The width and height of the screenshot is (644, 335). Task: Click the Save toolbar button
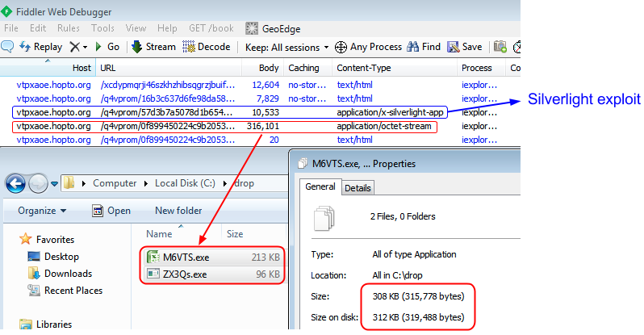point(465,47)
